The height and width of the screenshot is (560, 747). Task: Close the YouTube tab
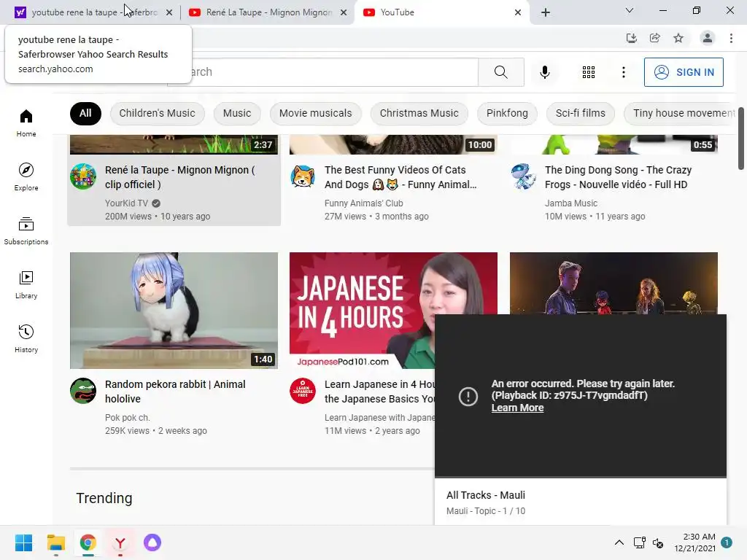(x=518, y=12)
